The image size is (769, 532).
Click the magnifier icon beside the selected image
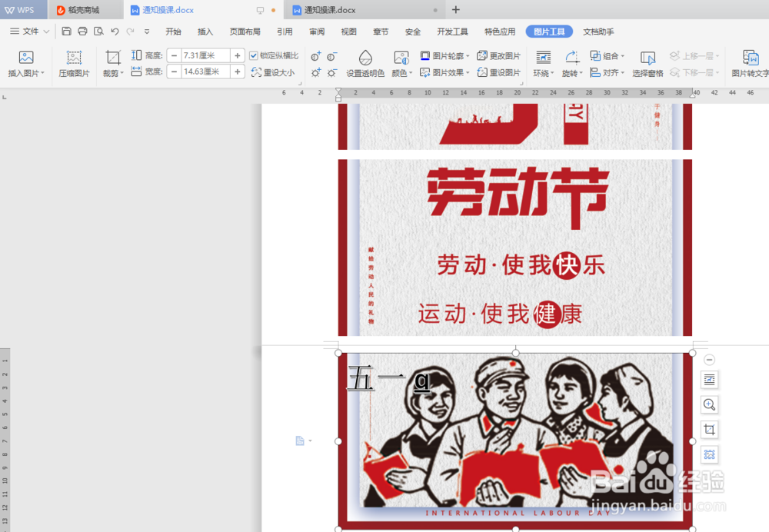(709, 405)
